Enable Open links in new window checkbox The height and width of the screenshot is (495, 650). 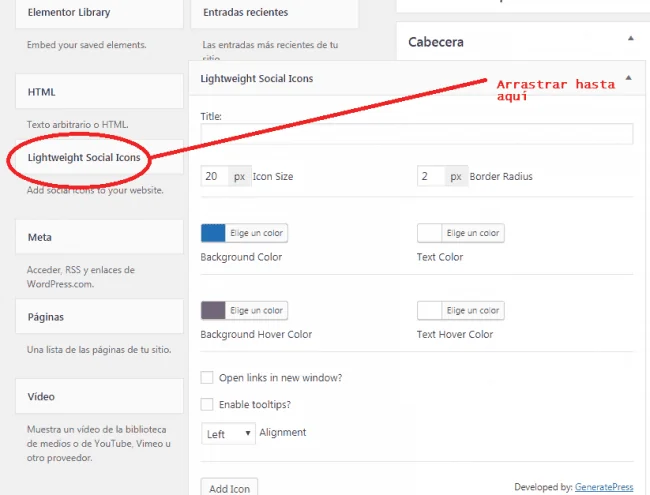[206, 378]
